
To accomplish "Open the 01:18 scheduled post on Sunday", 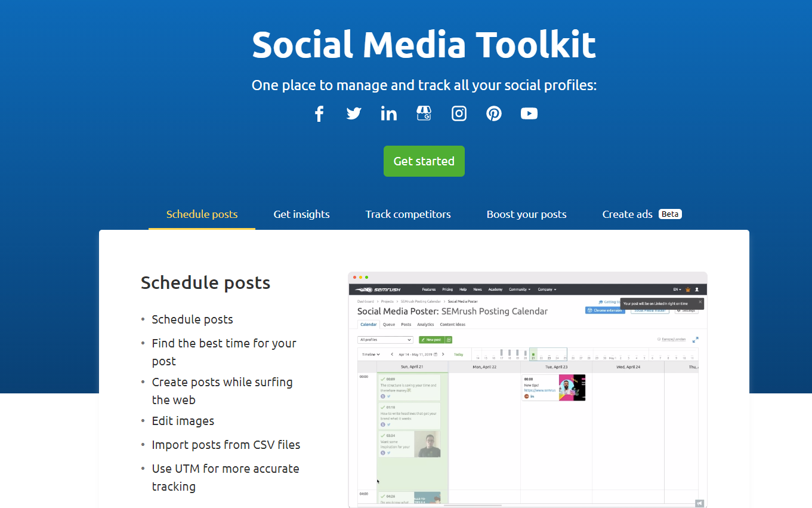I will pyautogui.click(x=410, y=415).
